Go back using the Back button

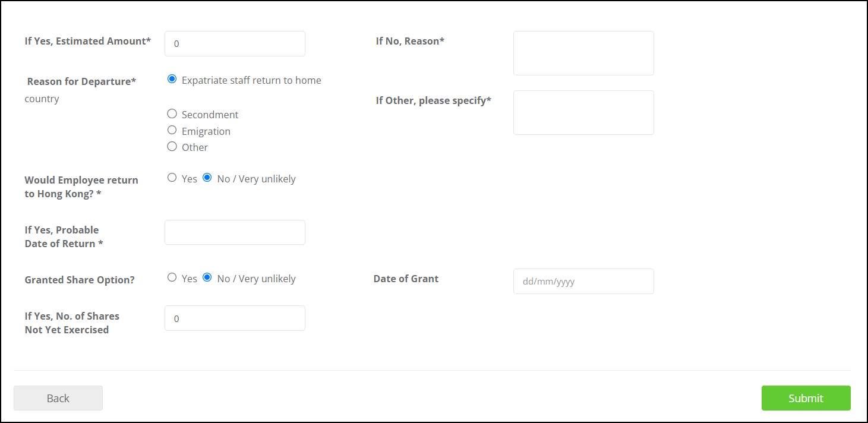(58, 398)
